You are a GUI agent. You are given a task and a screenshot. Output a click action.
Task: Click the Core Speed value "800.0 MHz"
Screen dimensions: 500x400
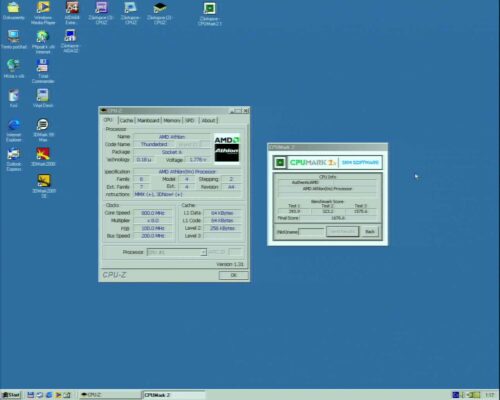click(x=153, y=213)
